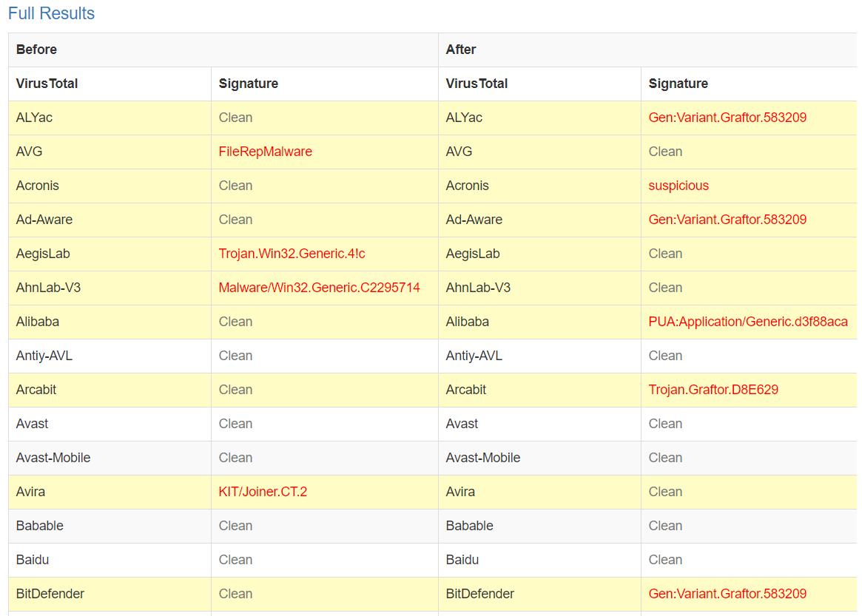
Task: Click Ad-Aware's Gen:Variant.Graftor.583209 signature
Action: [727, 220]
